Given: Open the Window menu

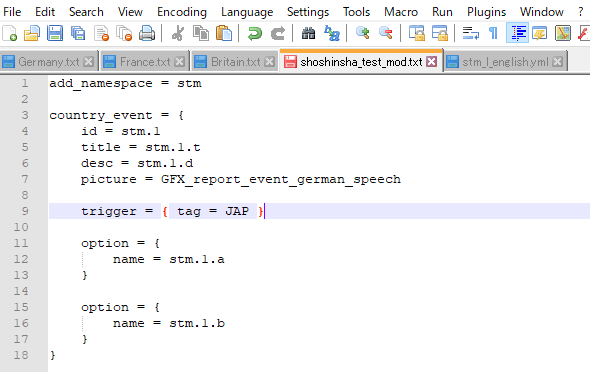Looking at the screenshot, I should pos(541,12).
